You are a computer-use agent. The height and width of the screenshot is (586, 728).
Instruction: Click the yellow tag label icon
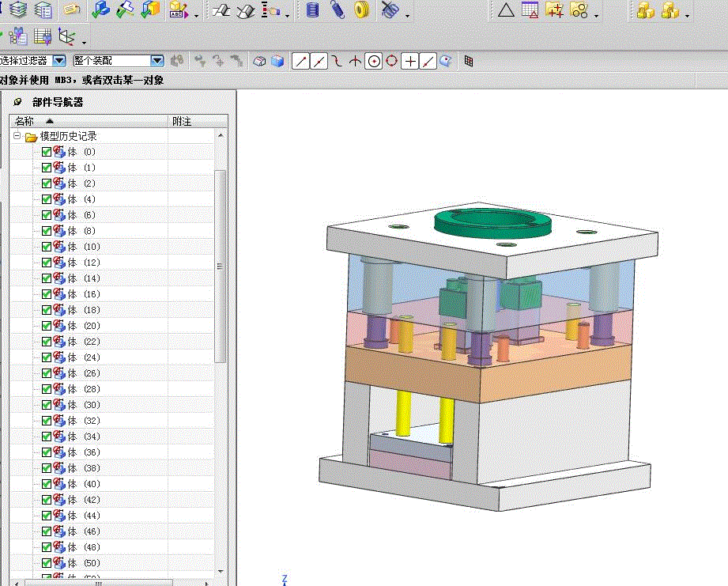coord(72,9)
